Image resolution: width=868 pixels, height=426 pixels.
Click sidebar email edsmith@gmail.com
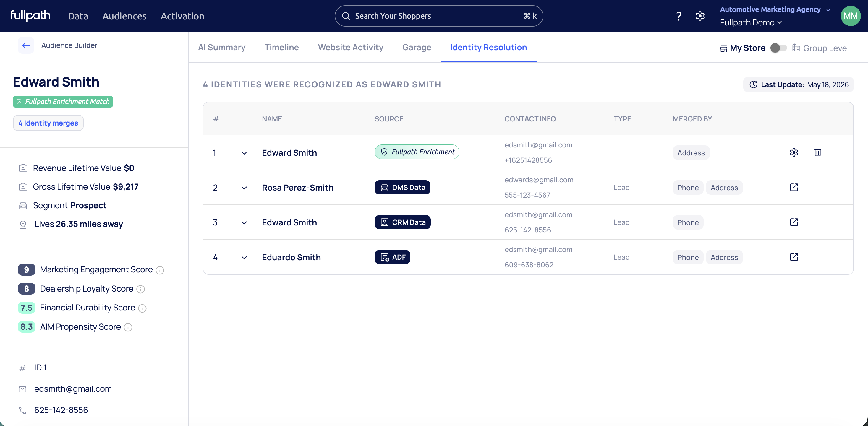(73, 389)
